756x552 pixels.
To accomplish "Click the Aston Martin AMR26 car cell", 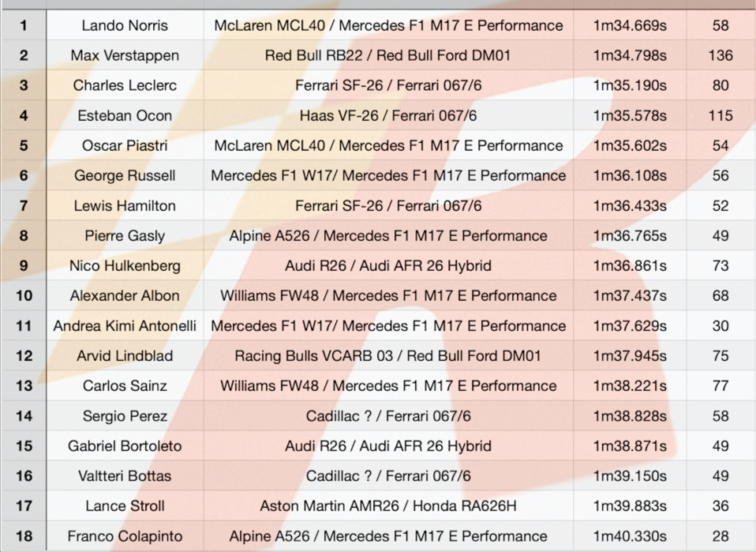I will pyautogui.click(x=388, y=505).
